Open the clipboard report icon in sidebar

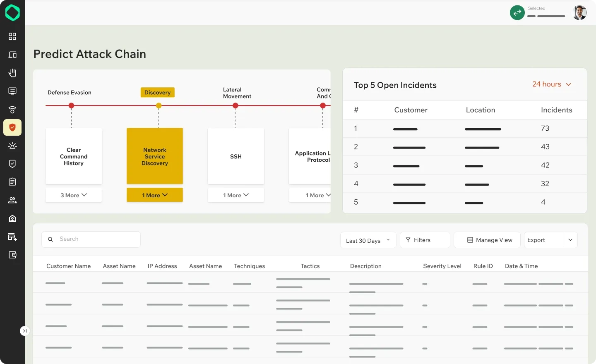point(12,182)
